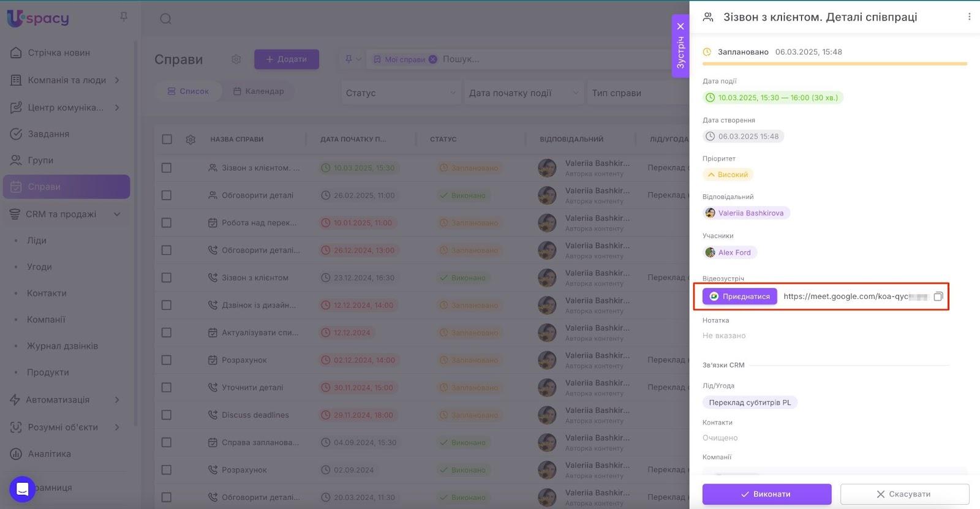Screen dimensions: 980x509
Task: Open Valeriia Bashkirova responsible chip
Action: tap(747, 213)
